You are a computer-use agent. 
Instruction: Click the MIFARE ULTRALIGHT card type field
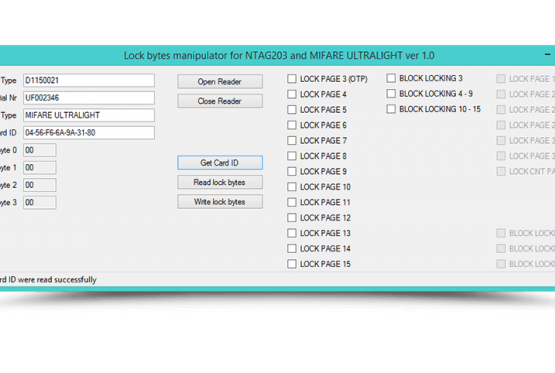89,115
